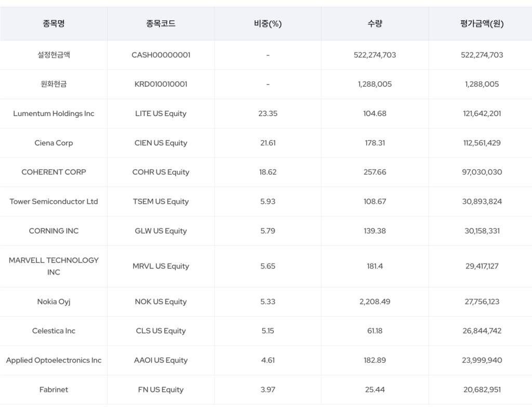The width and height of the screenshot is (532, 407).
Task: Click Nokia's quantity value 2,208.49
Action: click(375, 301)
